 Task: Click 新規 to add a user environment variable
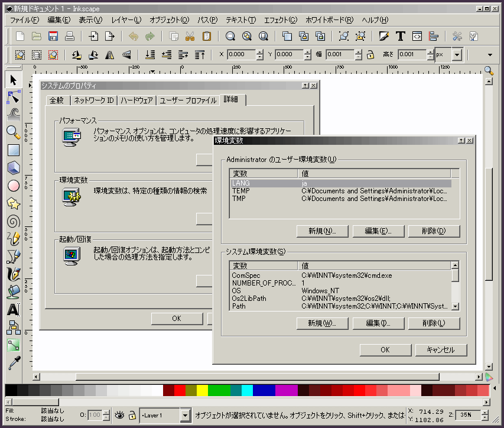[x=321, y=231]
